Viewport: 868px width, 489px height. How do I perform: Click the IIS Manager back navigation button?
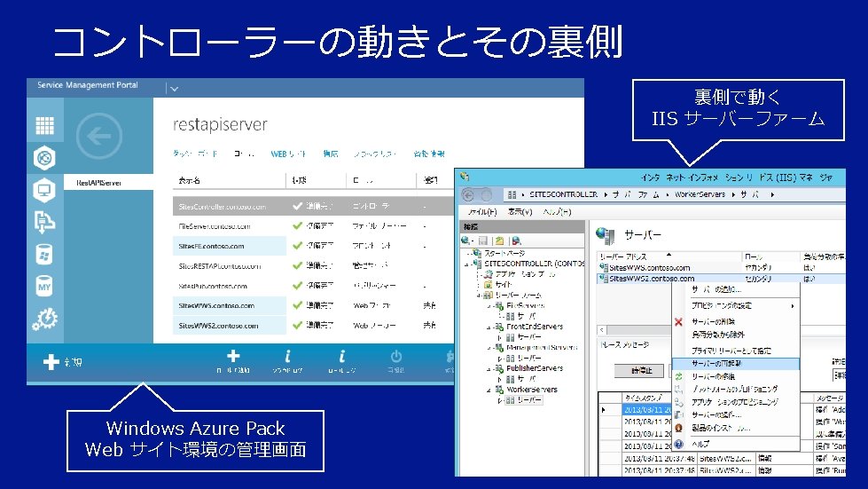pyautogui.click(x=468, y=195)
